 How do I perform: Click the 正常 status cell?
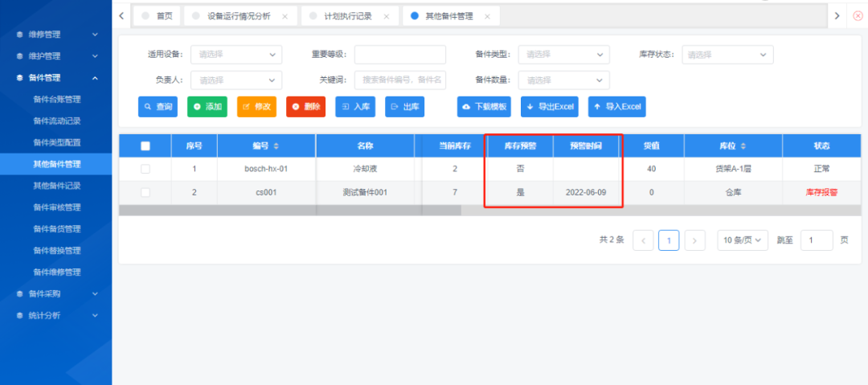coord(821,169)
